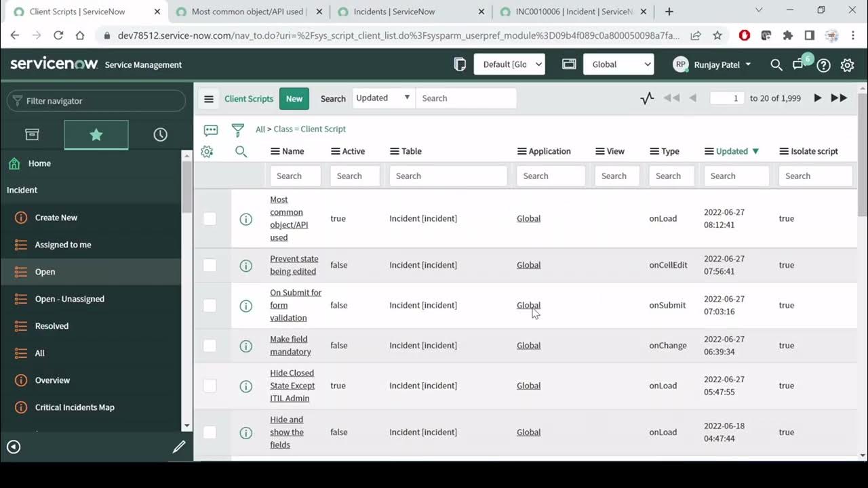
Task: Switch to Most common object/API browser tab
Action: coord(248,12)
